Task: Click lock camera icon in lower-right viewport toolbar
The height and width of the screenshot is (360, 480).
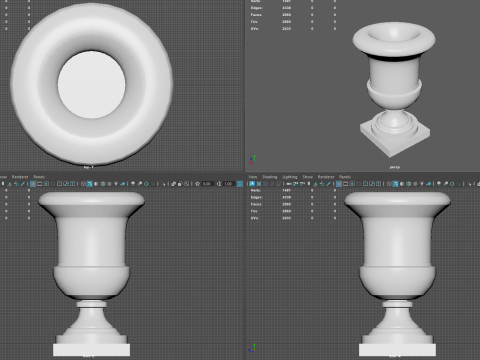Action: tap(295, 184)
